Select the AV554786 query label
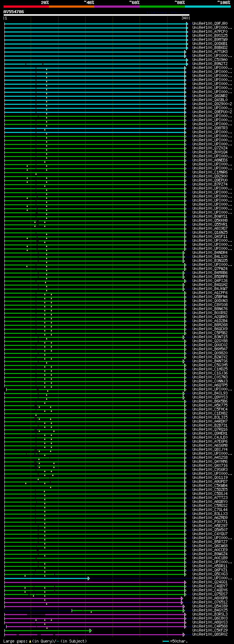This screenshot has width=234, height=644. (x=14, y=12)
